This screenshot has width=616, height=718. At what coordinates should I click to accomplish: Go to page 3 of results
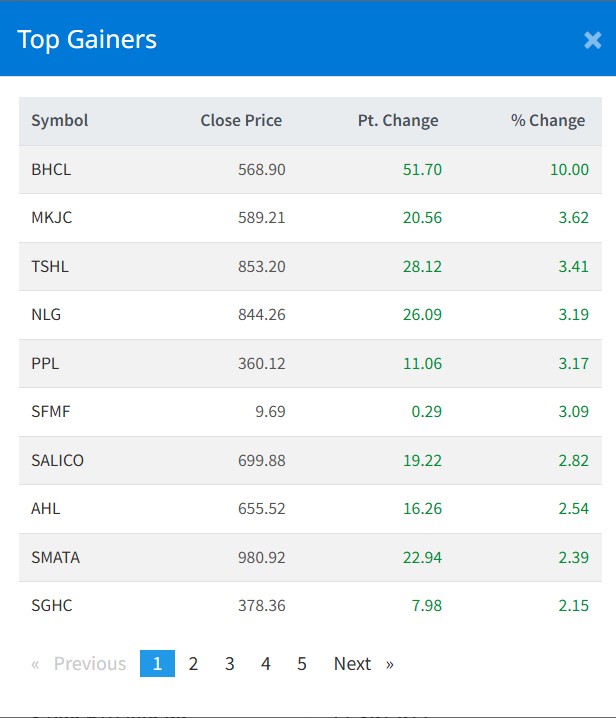pos(229,664)
